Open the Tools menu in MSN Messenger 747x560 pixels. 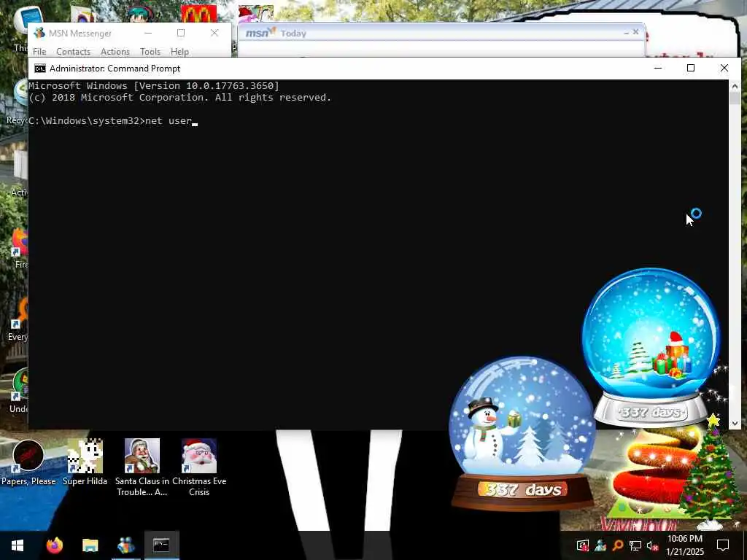[x=150, y=52]
